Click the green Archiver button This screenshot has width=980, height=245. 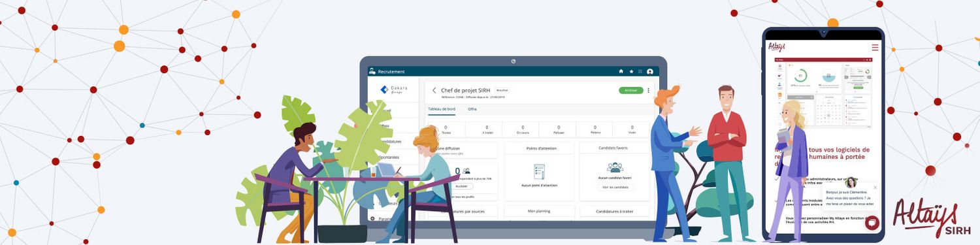point(631,90)
